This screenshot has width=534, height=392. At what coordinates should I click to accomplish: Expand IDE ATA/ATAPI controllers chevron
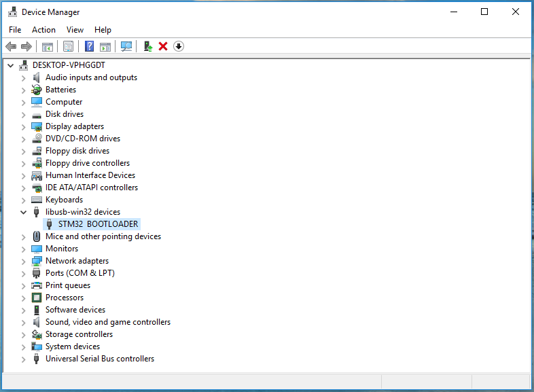tap(24, 188)
